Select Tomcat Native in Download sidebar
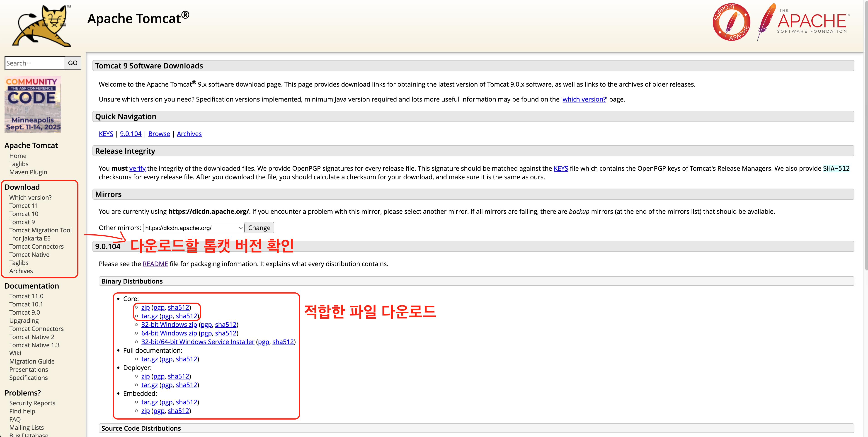The image size is (868, 437). point(29,255)
